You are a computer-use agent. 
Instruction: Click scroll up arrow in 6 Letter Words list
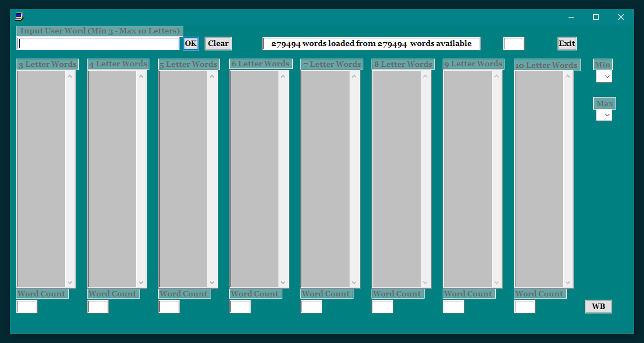click(x=283, y=76)
